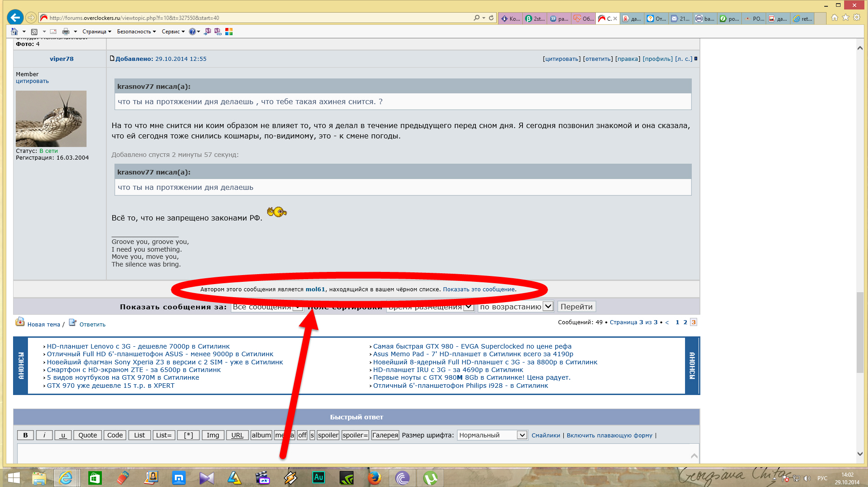Toggle the 'off' BBCode button
Image resolution: width=868 pixels, height=487 pixels.
tap(302, 435)
